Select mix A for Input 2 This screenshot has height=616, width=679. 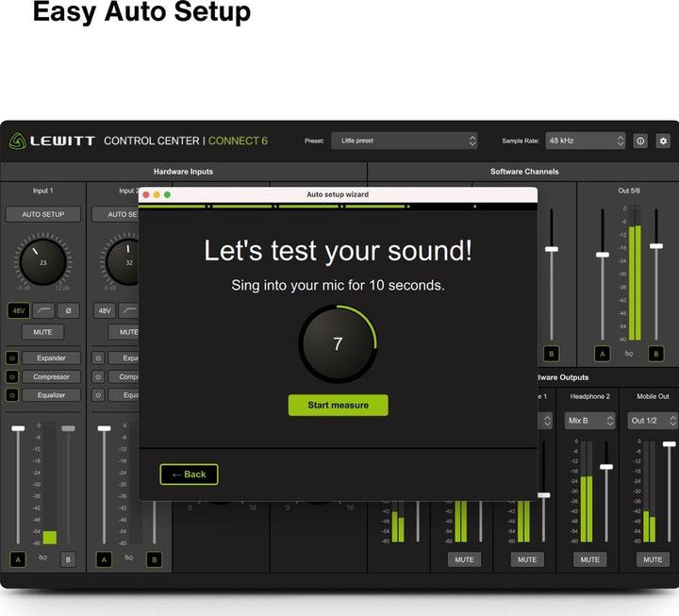click(104, 559)
